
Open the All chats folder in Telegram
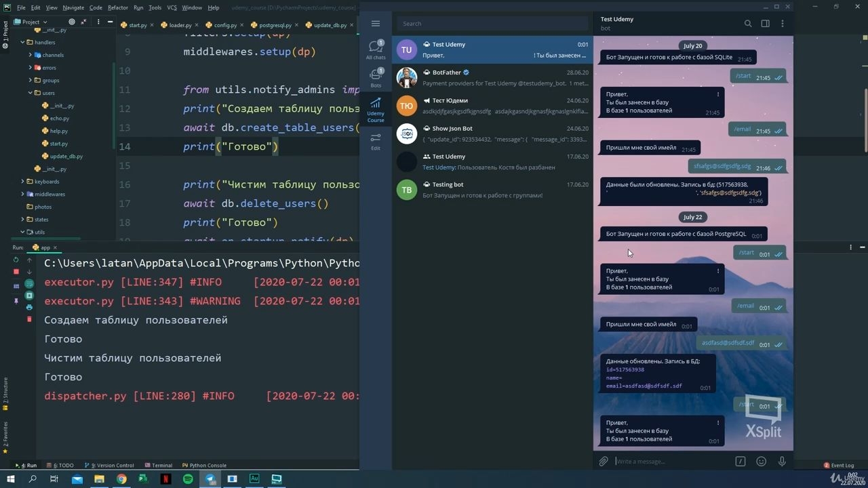pyautogui.click(x=376, y=50)
